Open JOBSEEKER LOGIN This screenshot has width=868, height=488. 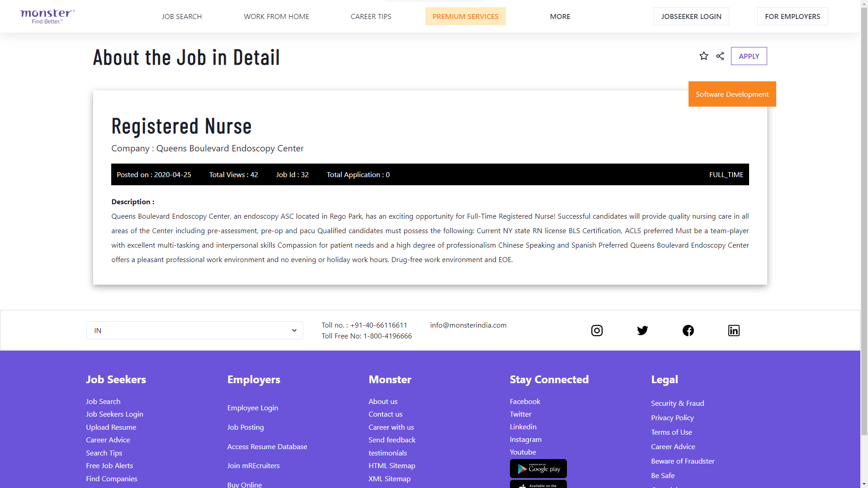click(691, 16)
